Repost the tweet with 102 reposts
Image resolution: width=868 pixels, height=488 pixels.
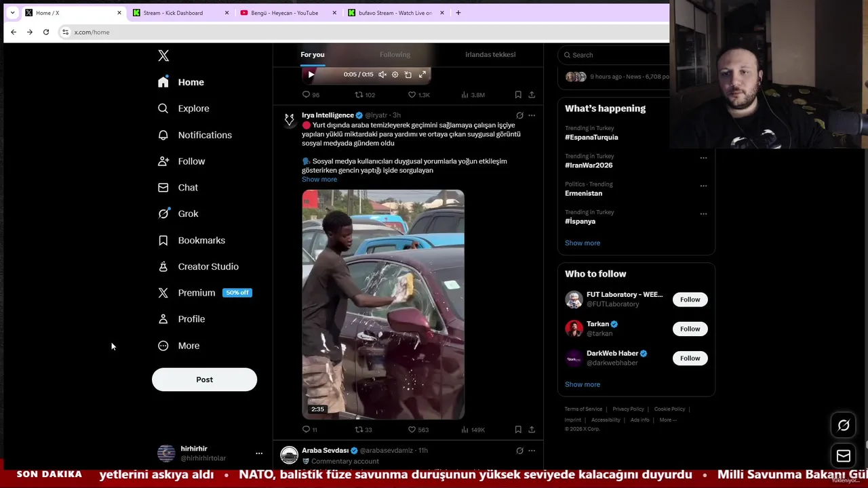(x=365, y=95)
